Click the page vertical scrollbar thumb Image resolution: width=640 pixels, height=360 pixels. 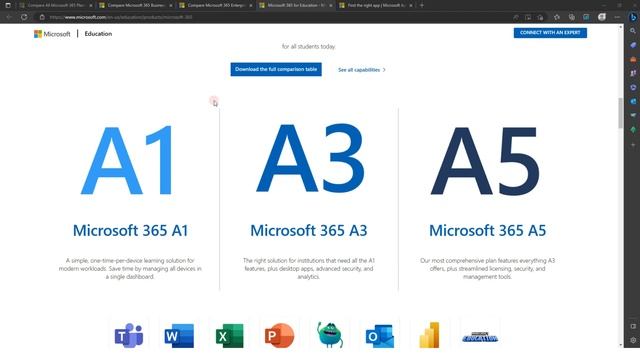point(620,113)
